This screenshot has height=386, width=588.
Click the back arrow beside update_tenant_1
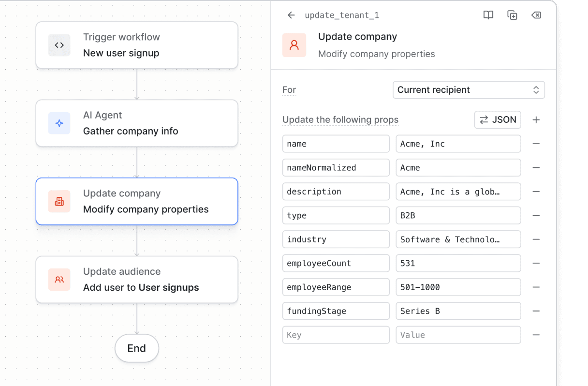coord(291,15)
